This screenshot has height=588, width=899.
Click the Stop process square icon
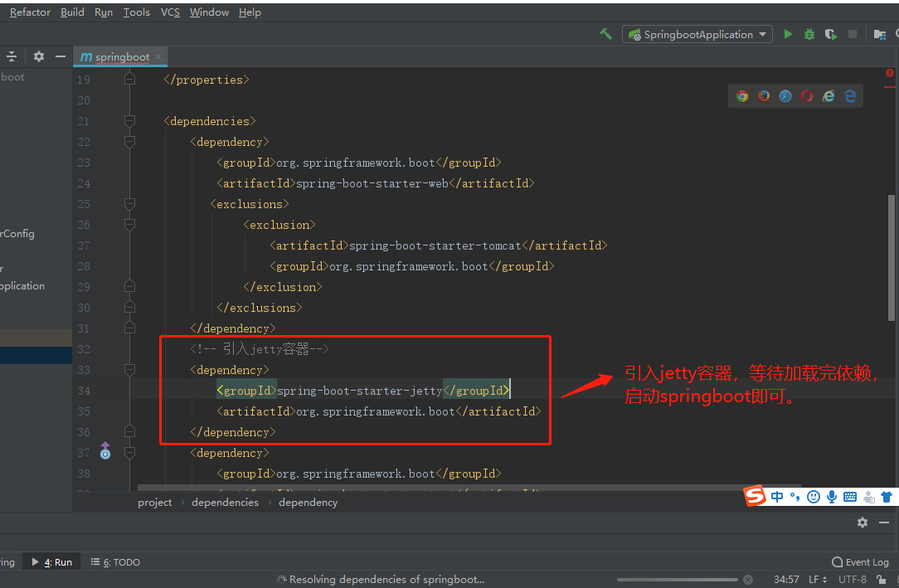pyautogui.click(x=853, y=34)
